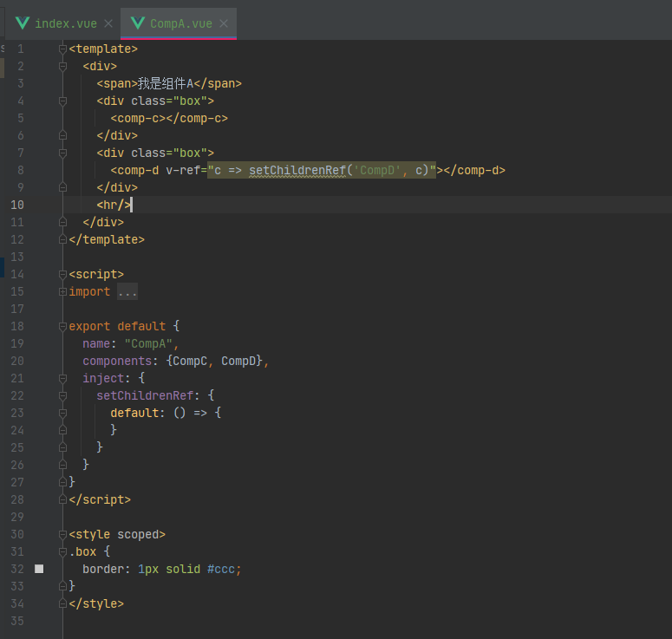The height and width of the screenshot is (639, 672).
Task: Click line number 10 in the gutter
Action: coord(17,205)
